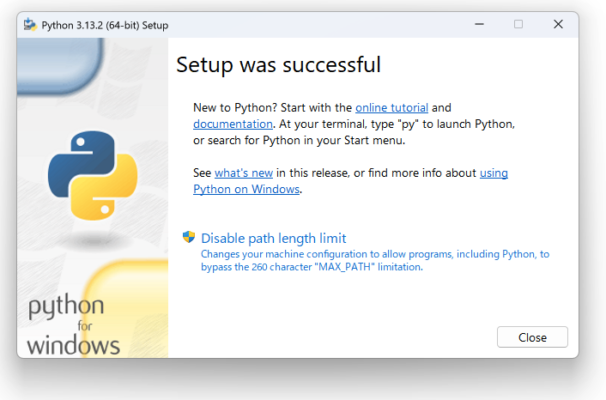Click the greyed-out maximize window icon

518,24
